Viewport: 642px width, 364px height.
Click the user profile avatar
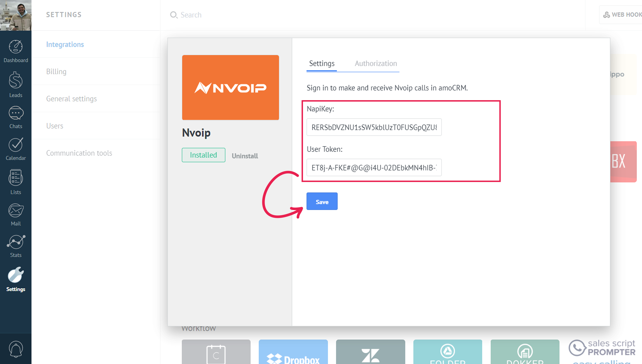click(16, 15)
